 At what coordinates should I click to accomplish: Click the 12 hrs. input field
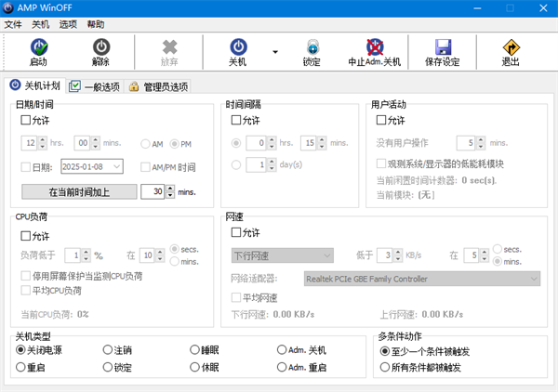tap(30, 143)
